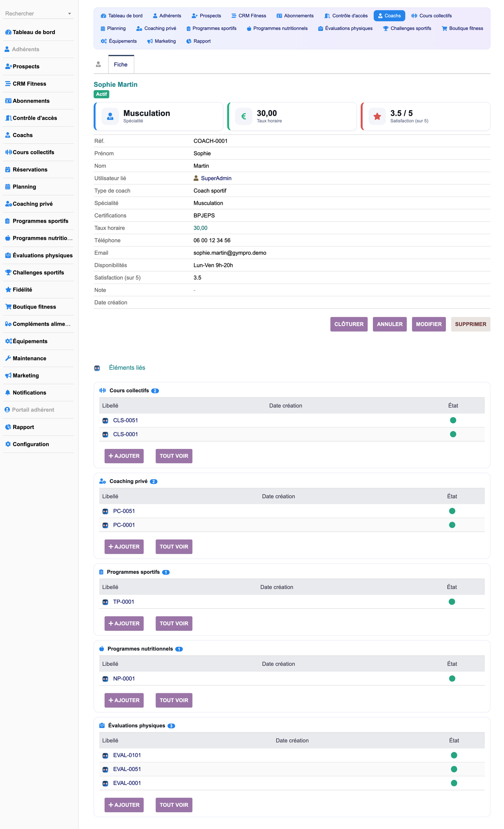This screenshot has width=504, height=829.
Task: Click the object icon beside EVAL-0101
Action: point(105,756)
